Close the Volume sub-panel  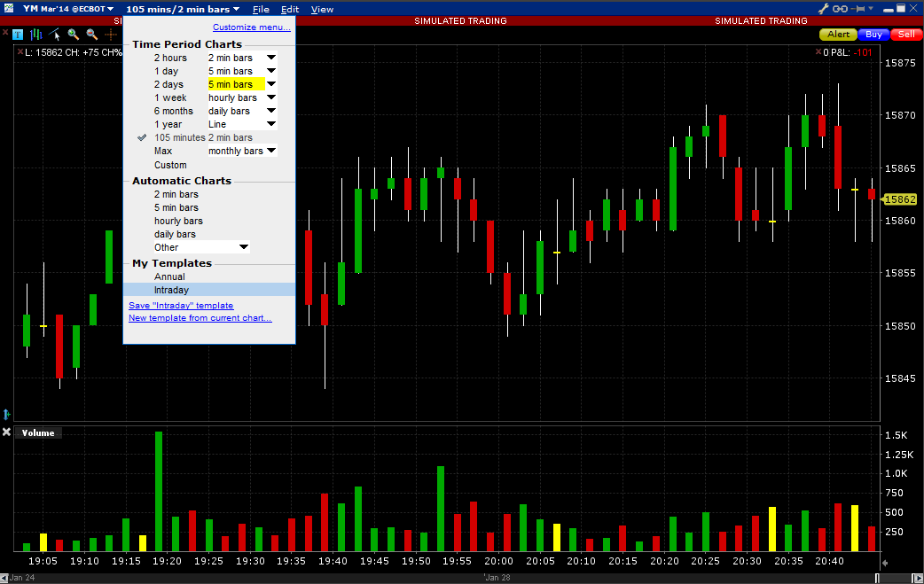coord(6,432)
